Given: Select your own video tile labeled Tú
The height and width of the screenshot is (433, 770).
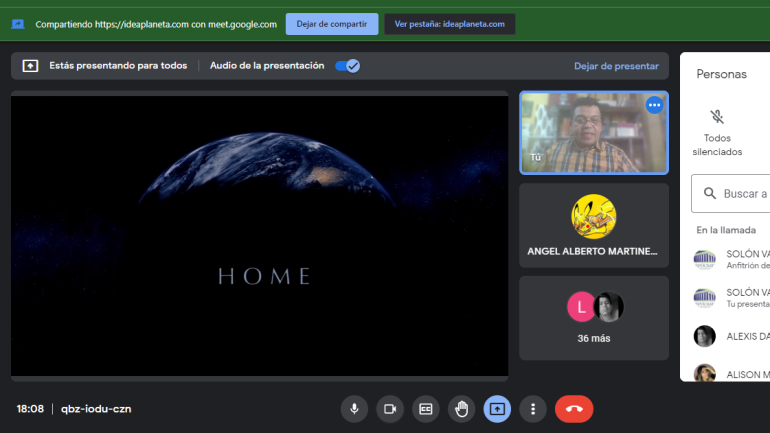Looking at the screenshot, I should 594,133.
